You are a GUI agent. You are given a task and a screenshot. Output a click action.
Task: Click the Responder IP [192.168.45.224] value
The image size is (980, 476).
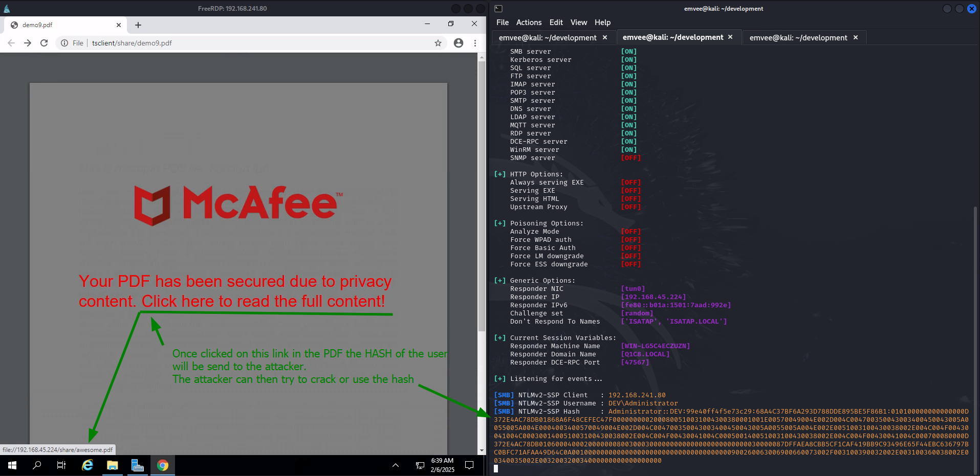[654, 297]
